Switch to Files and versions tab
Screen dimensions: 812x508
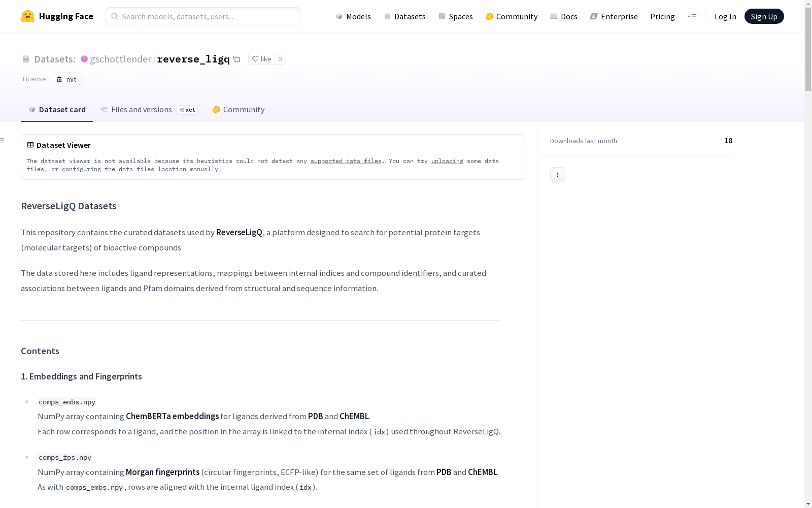pos(149,110)
